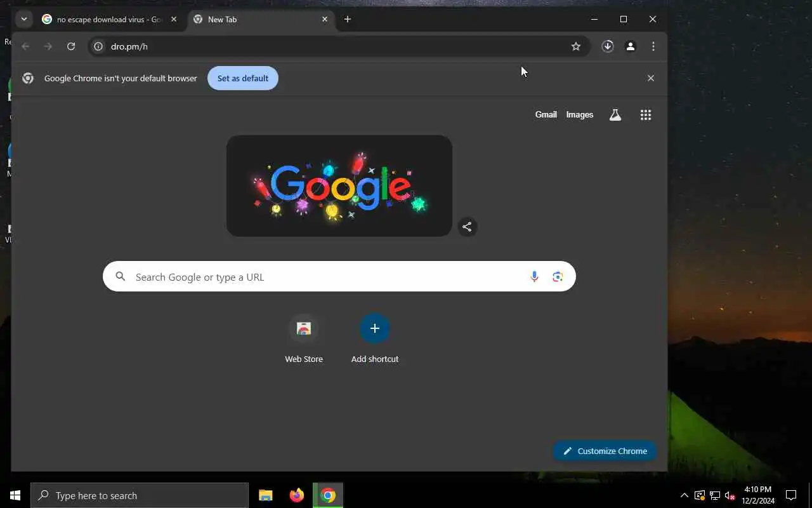Show hidden system tray icons
This screenshot has height=508, width=812.
(x=684, y=495)
